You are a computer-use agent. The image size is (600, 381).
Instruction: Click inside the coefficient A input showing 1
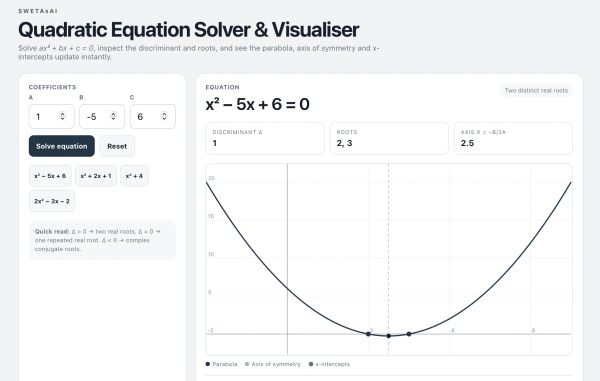click(52, 116)
